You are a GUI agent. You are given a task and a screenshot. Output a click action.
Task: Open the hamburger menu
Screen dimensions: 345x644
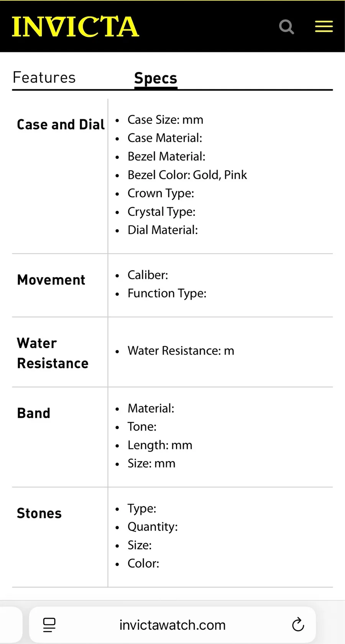[324, 26]
